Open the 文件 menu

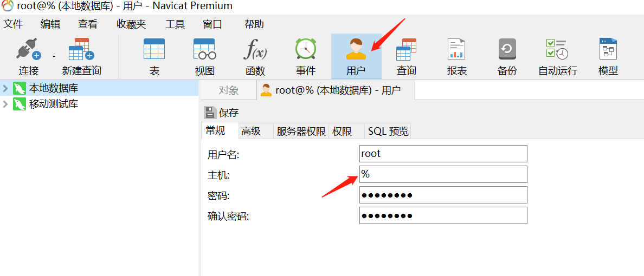[13, 24]
